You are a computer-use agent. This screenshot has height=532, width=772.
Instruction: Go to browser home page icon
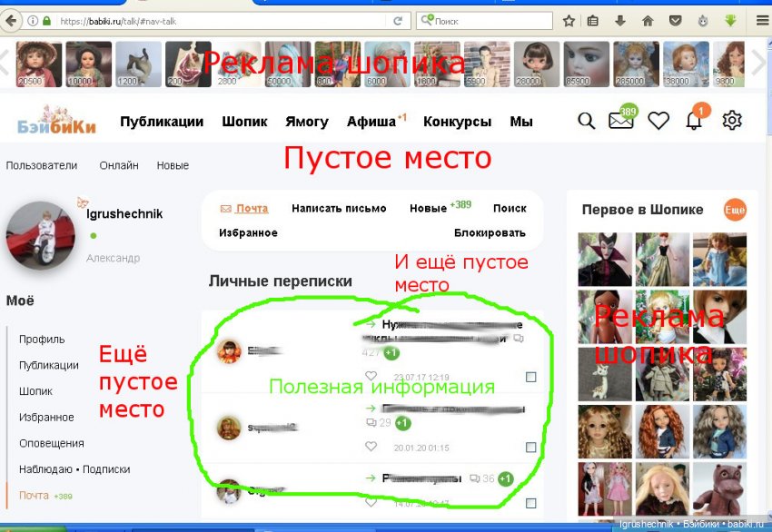[648, 21]
